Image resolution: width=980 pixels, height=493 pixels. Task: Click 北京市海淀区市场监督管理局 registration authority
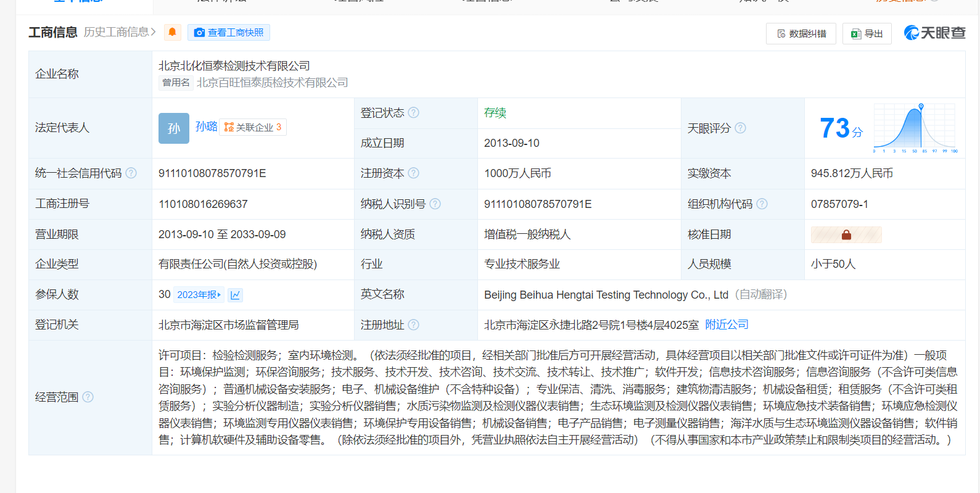tap(229, 325)
